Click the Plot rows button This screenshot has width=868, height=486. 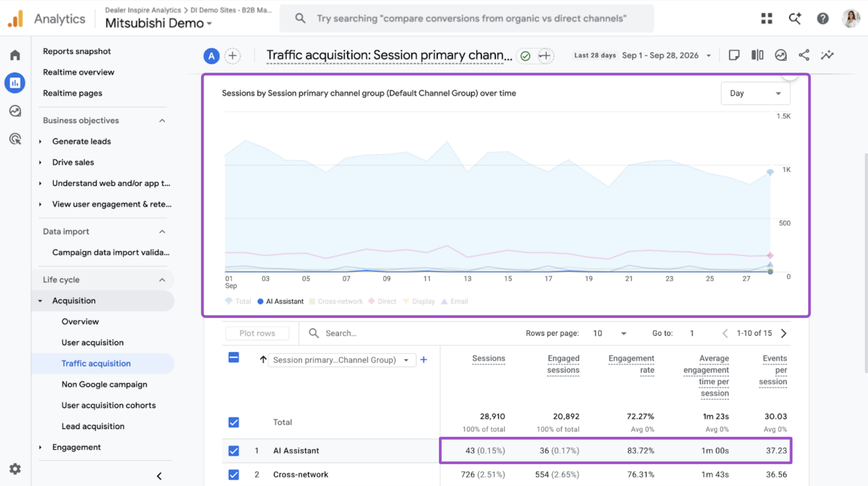pos(257,333)
